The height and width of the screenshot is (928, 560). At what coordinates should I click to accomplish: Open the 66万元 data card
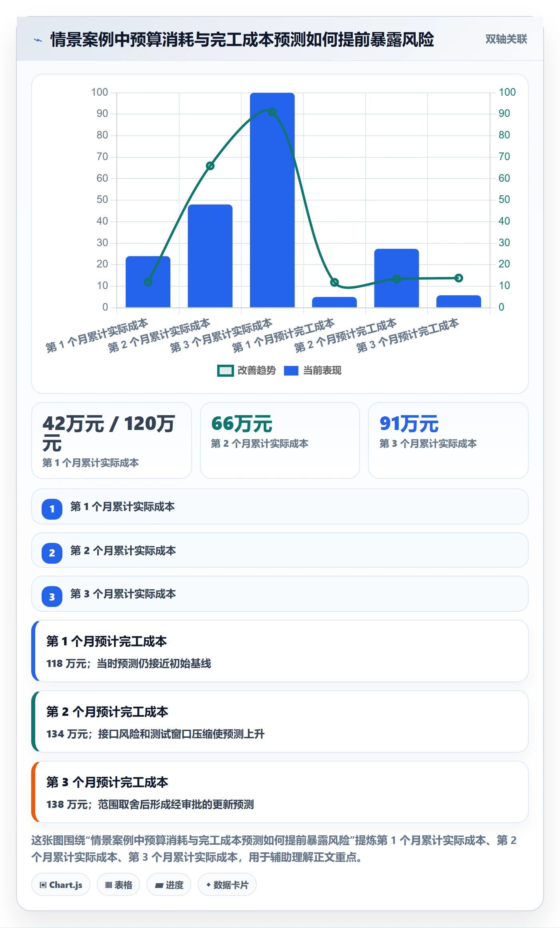tap(280, 440)
